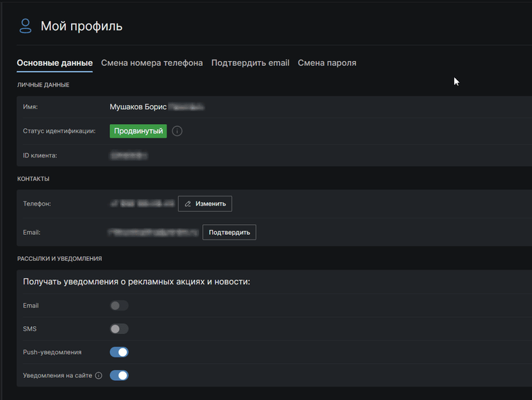The height and width of the screenshot is (400, 532).
Task: Click the name Мушаков Борис
Action: coord(138,107)
